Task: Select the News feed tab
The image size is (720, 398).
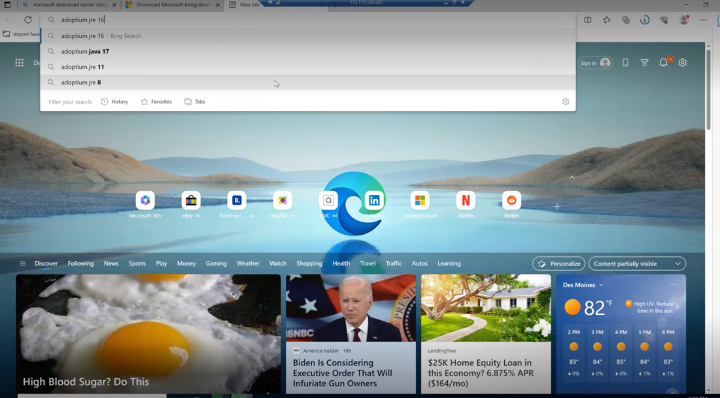Action: [x=111, y=263]
